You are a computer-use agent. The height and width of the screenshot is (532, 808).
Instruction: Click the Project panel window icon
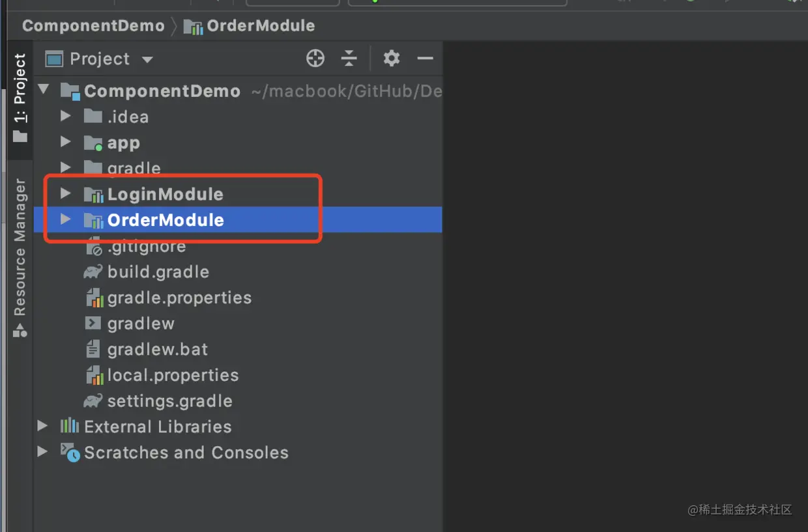tap(54, 59)
